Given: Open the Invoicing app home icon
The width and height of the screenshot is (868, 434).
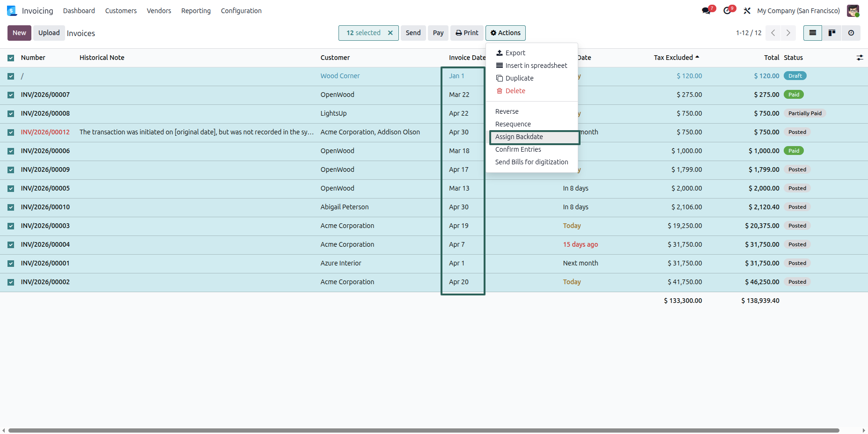Looking at the screenshot, I should click(x=12, y=11).
